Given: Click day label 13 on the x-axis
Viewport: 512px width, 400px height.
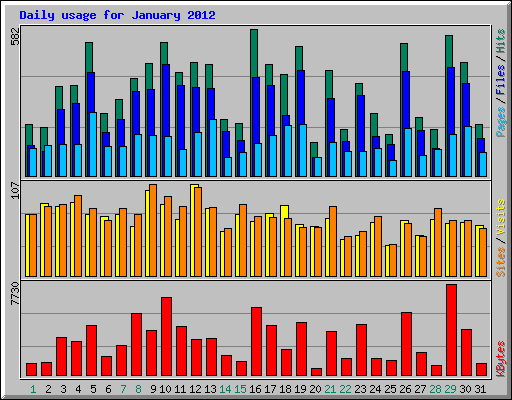Looking at the screenshot, I should pyautogui.click(x=210, y=389).
